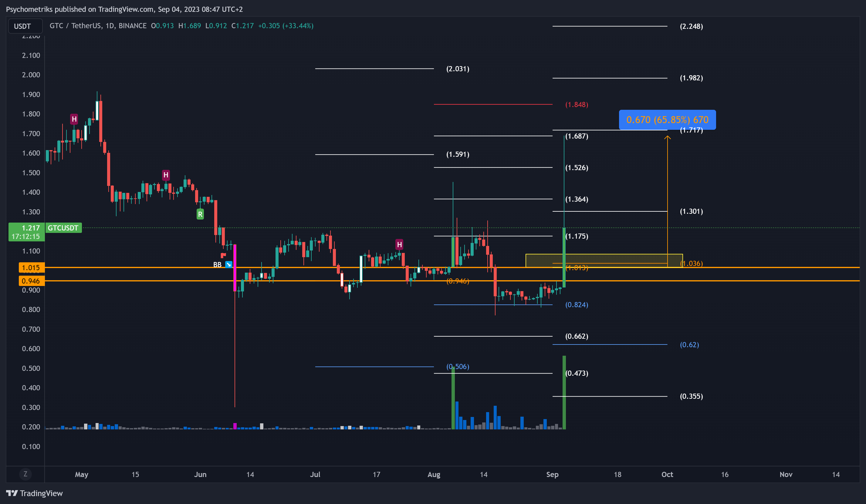Click the H marker above the early May candles
This screenshot has height=504, width=866.
point(74,119)
